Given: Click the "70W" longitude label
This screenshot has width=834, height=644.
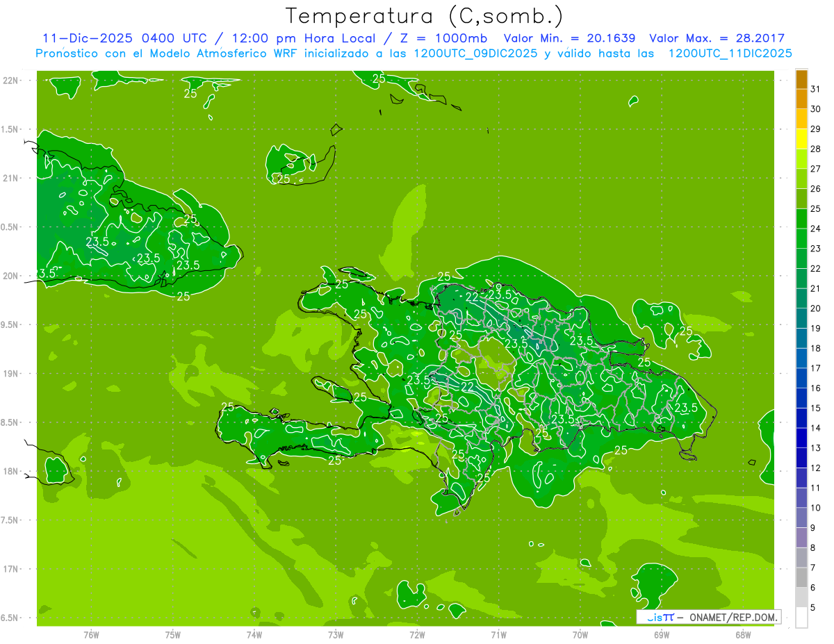Looking at the screenshot, I should click(580, 635).
